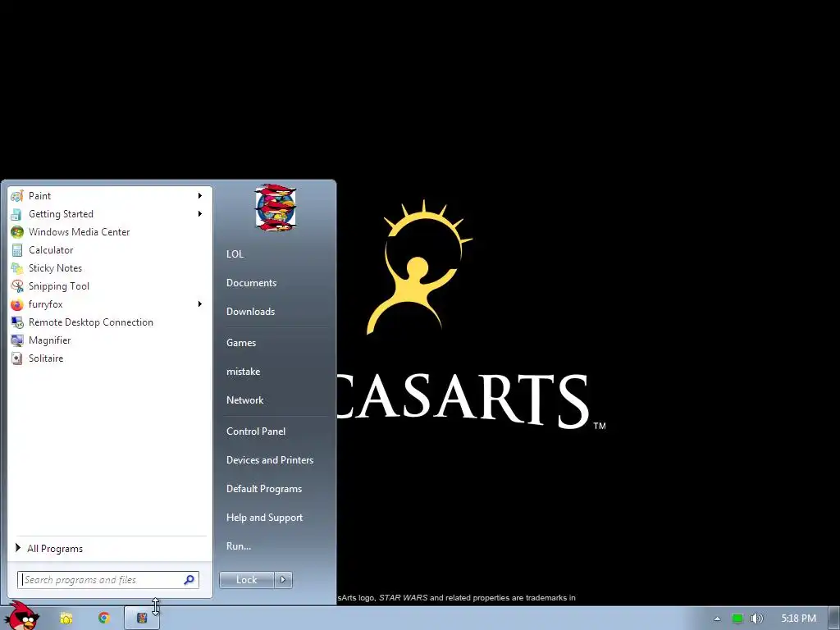Expand furryfox jump list arrow
This screenshot has height=630, width=840.
(x=200, y=304)
